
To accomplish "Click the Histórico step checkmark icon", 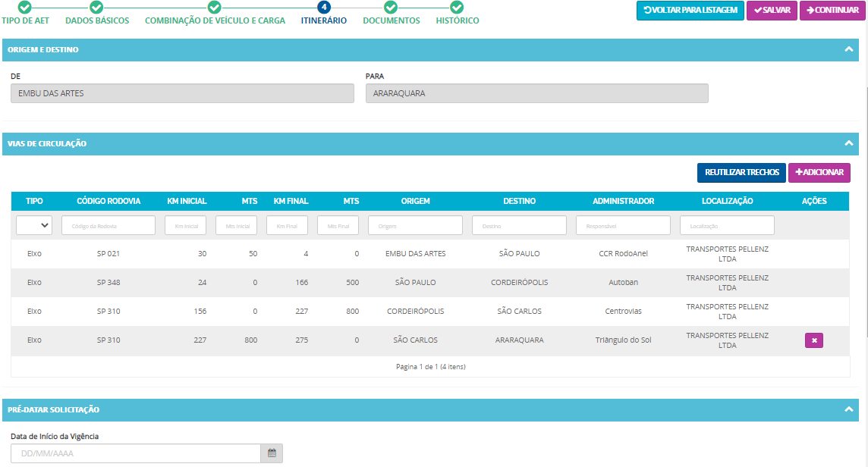I will point(457,8).
